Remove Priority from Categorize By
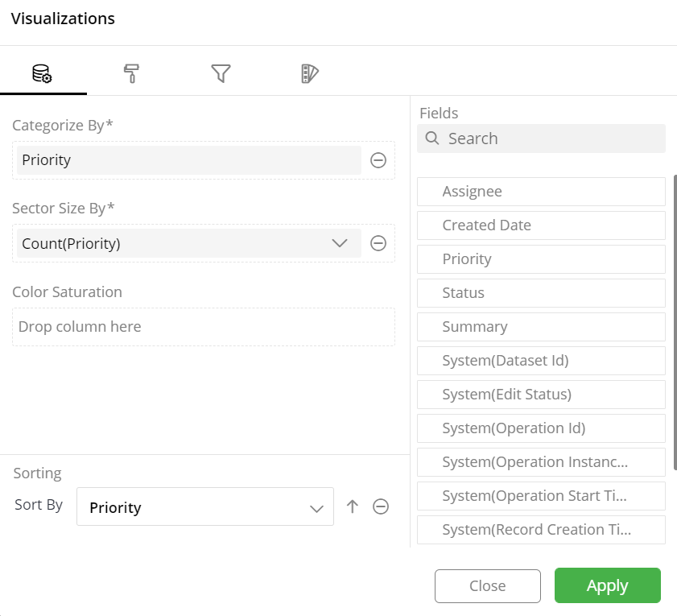 (x=378, y=160)
